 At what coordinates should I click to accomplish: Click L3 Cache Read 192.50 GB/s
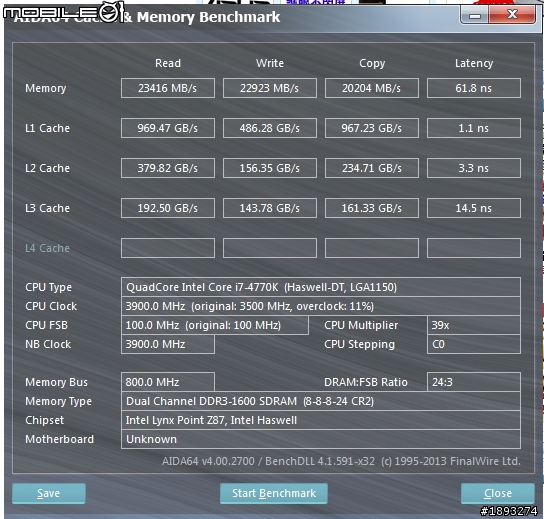click(x=168, y=208)
